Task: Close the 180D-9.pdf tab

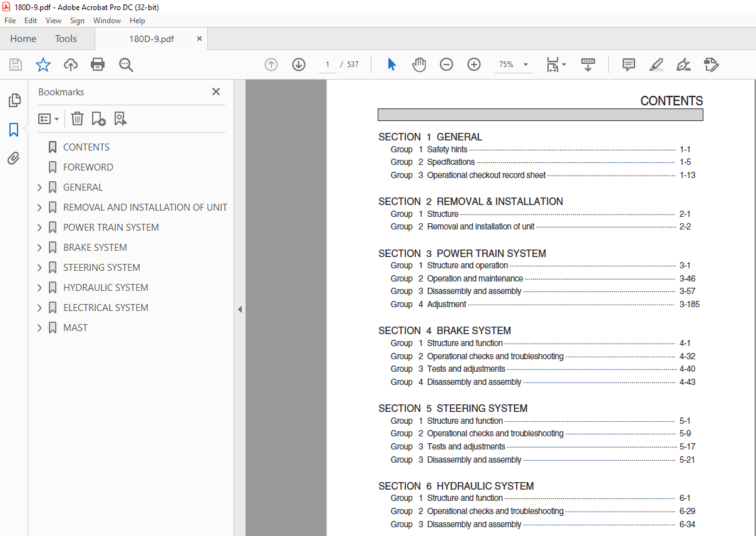Action: [199, 39]
